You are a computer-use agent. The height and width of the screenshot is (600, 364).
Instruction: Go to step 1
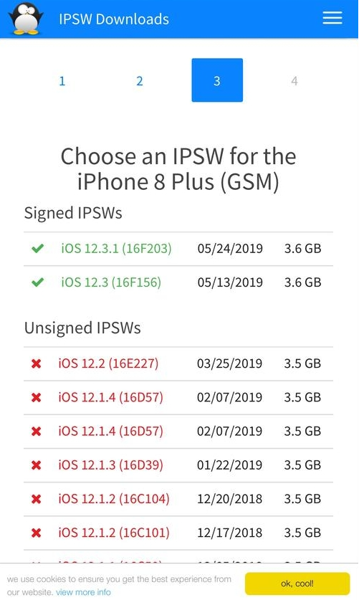point(62,81)
